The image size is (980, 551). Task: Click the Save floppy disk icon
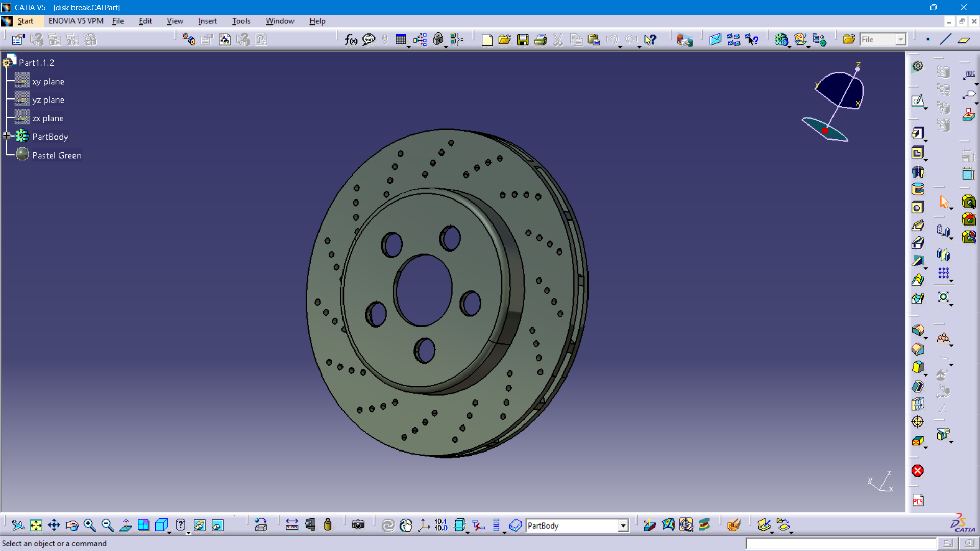click(523, 40)
